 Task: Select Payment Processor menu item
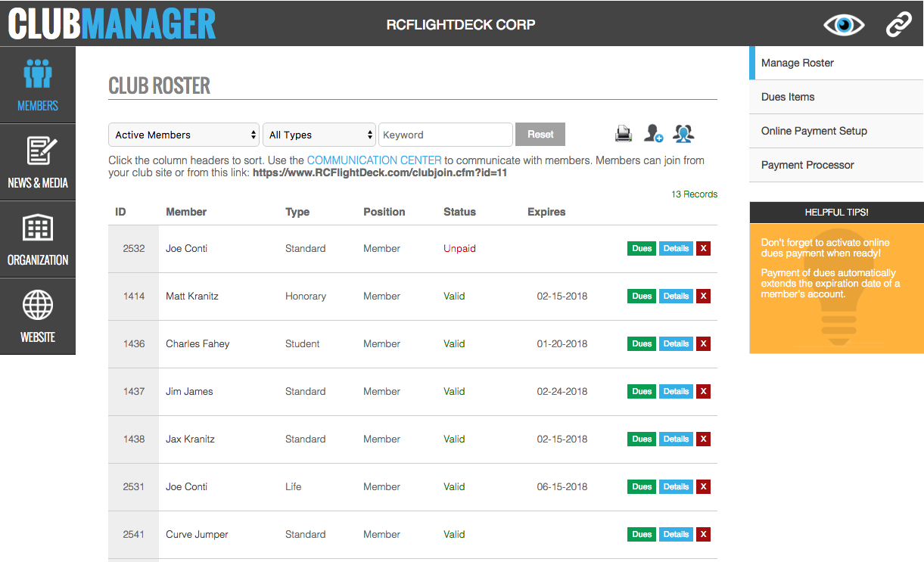[836, 165]
